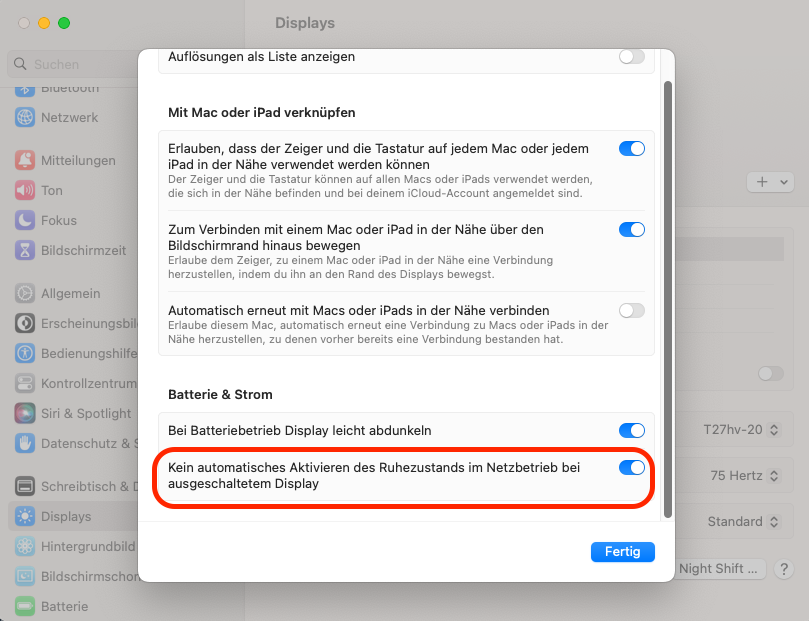Viewport: 809px width, 621px height.
Task: Disable Bei Batteriebetrieb Display leicht abdunkeln
Action: coord(632,430)
